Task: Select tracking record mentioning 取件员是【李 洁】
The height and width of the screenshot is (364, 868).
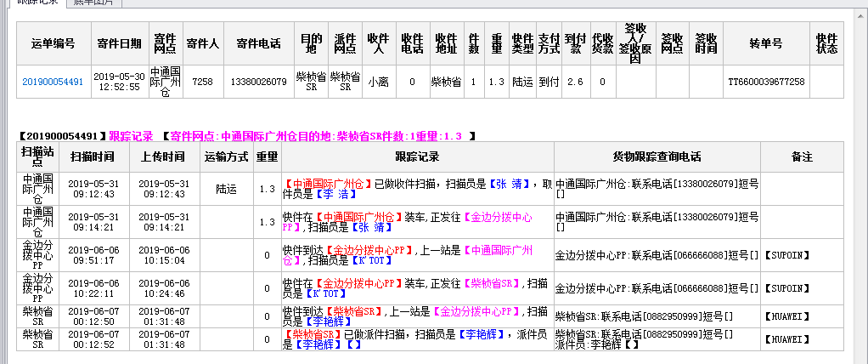Action: coord(417,189)
